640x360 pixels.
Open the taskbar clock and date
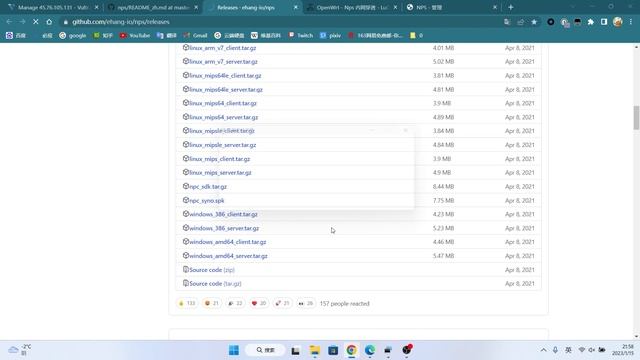623,350
